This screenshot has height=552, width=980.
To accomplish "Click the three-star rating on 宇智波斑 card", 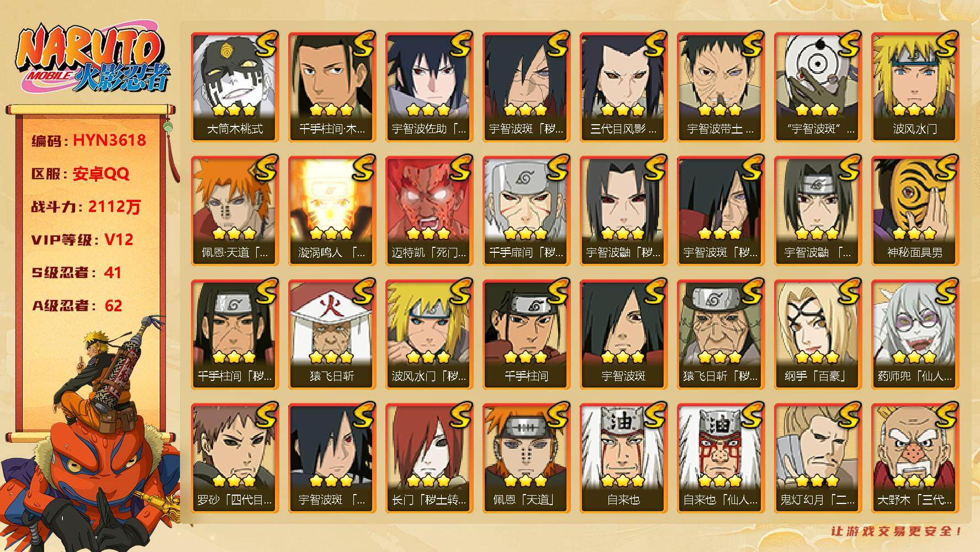I will point(623,357).
